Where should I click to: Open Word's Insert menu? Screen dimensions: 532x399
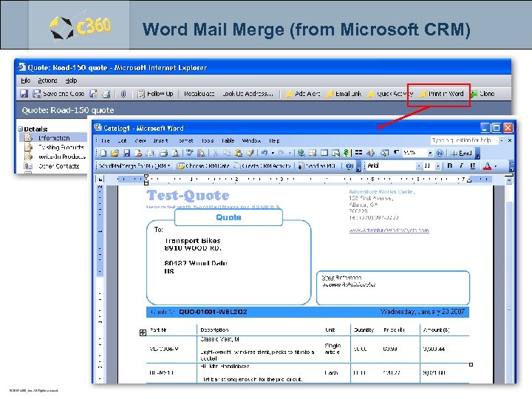pos(160,140)
